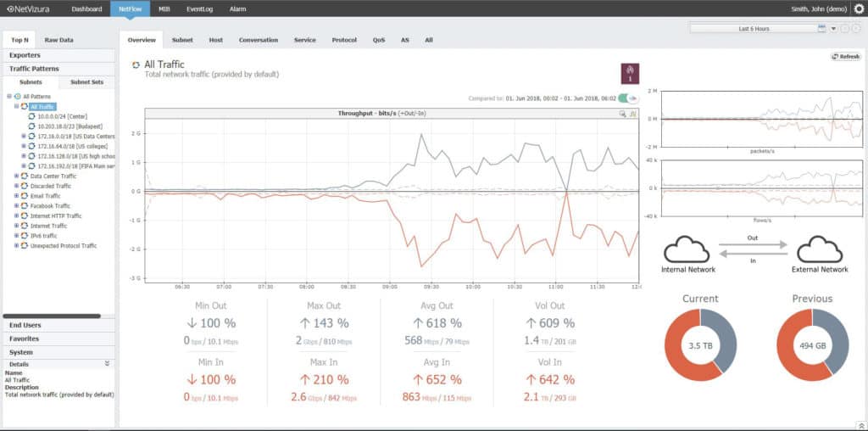Select the All tab
868x431 pixels.
(x=429, y=40)
